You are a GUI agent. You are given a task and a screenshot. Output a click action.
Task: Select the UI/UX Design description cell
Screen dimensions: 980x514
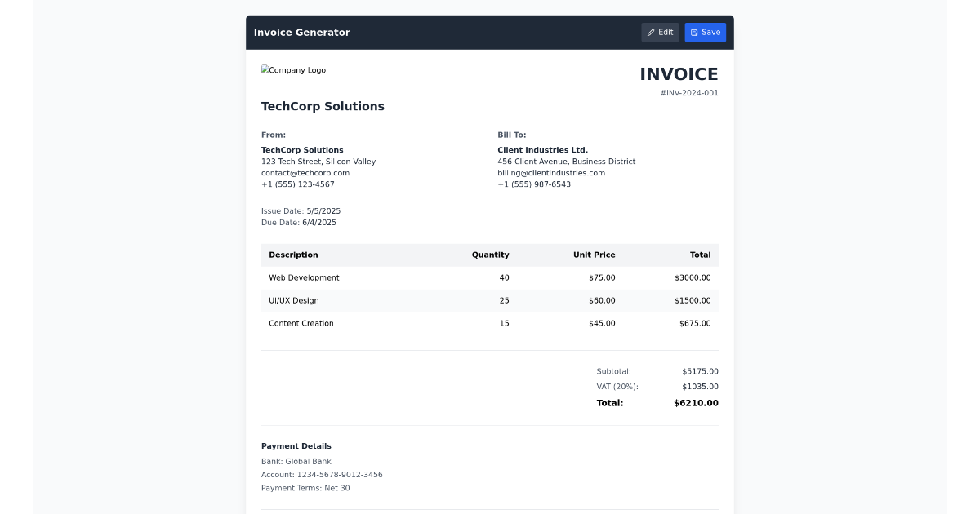coord(294,300)
